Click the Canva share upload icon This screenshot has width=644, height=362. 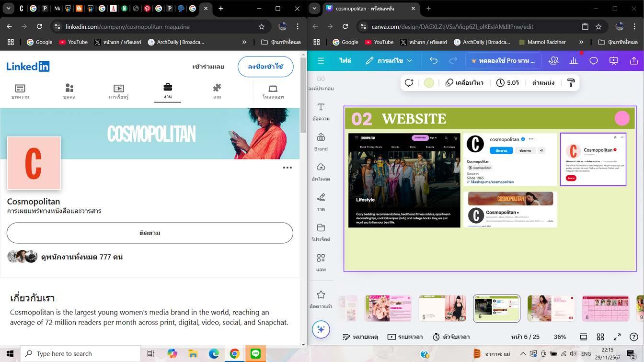click(634, 61)
